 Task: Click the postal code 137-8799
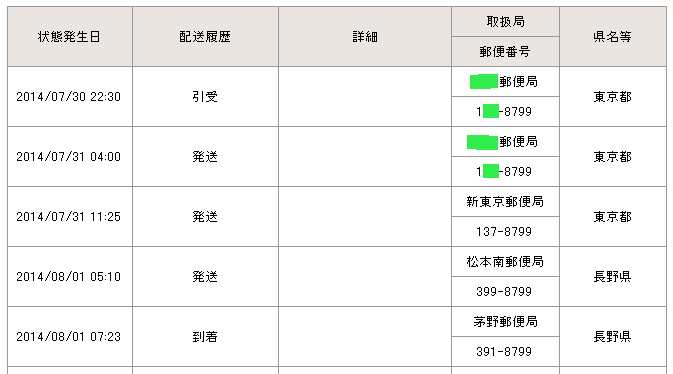click(505, 231)
